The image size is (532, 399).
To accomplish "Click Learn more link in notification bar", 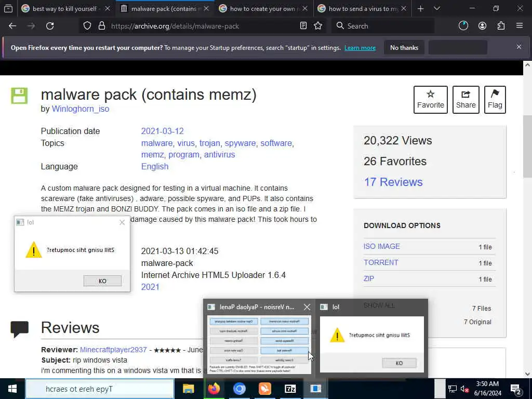I will pos(360,48).
